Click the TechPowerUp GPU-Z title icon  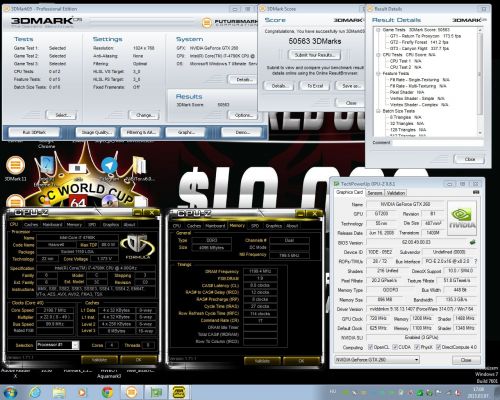336,184
